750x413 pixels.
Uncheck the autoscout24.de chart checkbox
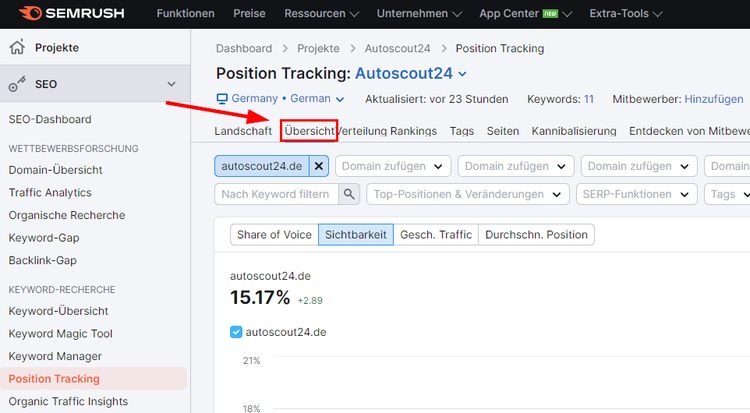point(236,332)
